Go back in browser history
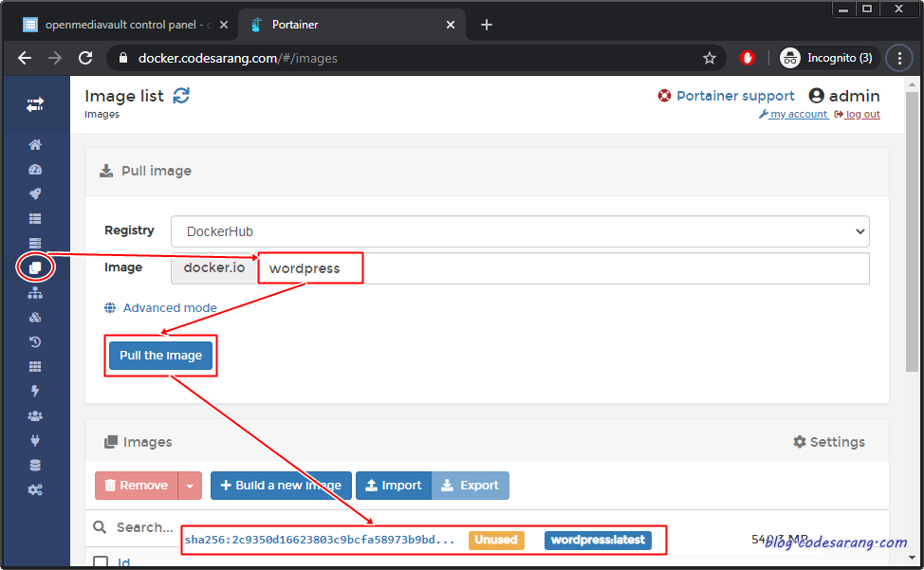Image resolution: width=924 pixels, height=570 pixels. pos(25,58)
